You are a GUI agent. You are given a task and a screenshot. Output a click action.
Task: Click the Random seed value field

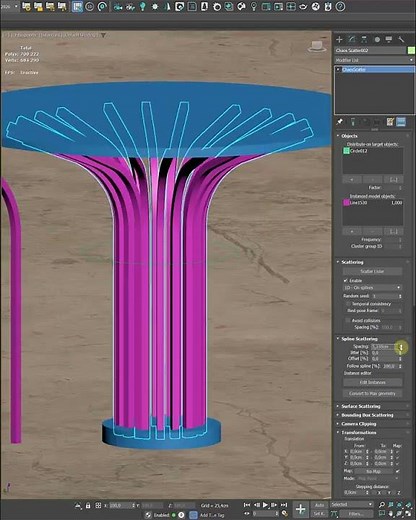(x=384, y=296)
